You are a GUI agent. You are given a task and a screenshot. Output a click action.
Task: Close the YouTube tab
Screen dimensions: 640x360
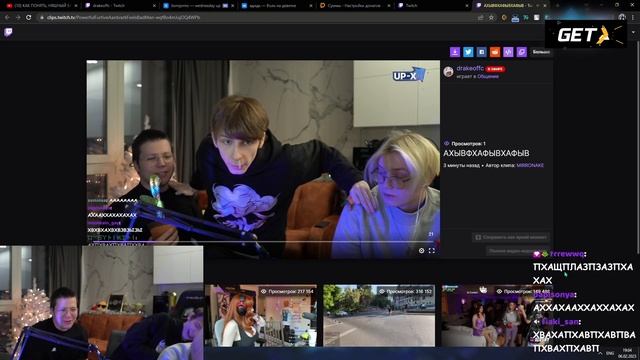tap(76, 6)
